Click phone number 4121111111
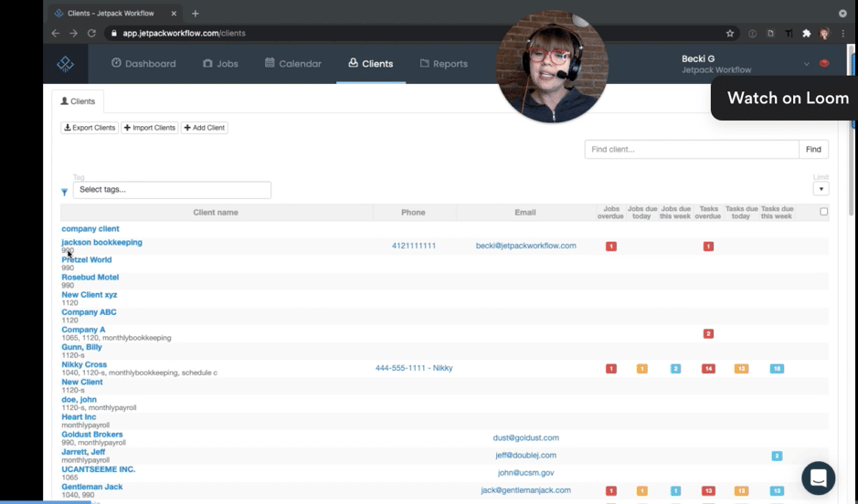 coord(414,246)
